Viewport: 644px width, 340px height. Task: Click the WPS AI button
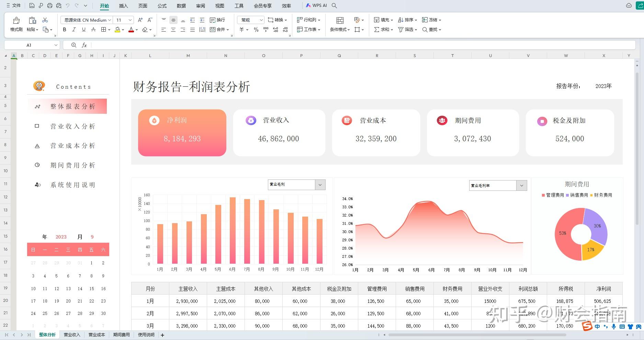click(316, 6)
